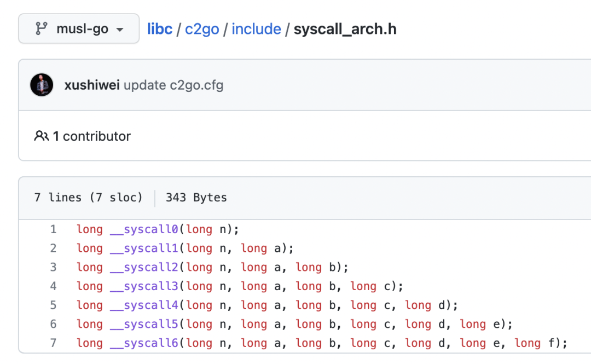Select line number 6 in the code
Screen dimensions: 591x364
pos(54,323)
